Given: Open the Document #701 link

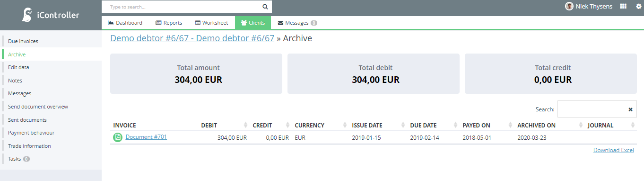Looking at the screenshot, I should [x=146, y=137].
